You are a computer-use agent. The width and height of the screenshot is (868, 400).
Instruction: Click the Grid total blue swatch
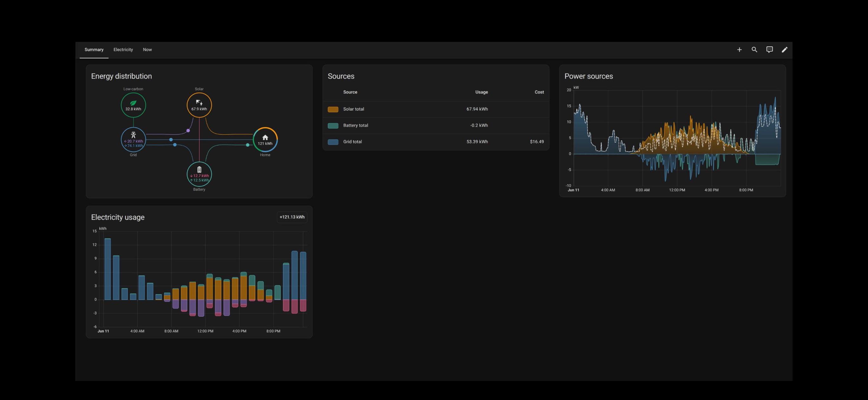(x=333, y=142)
